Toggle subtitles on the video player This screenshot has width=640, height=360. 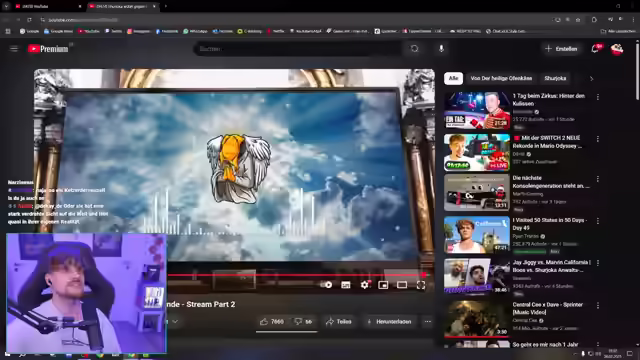pos(346,285)
